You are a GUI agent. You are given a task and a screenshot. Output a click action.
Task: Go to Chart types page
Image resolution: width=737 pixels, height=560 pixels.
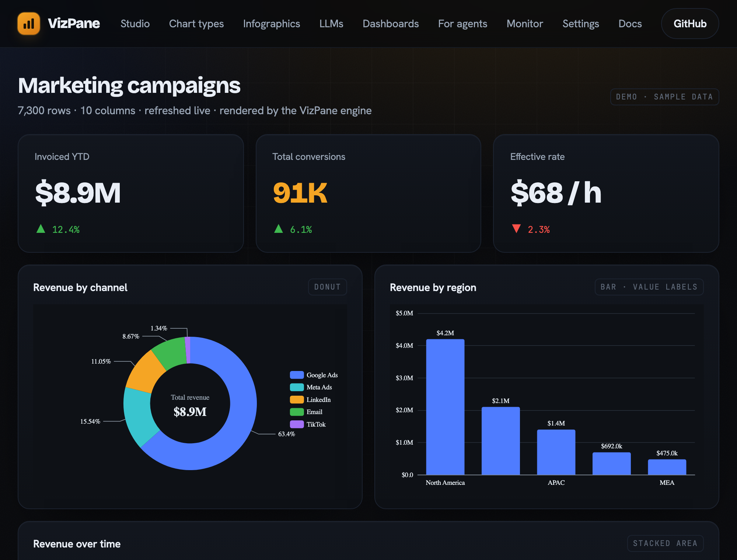(196, 24)
